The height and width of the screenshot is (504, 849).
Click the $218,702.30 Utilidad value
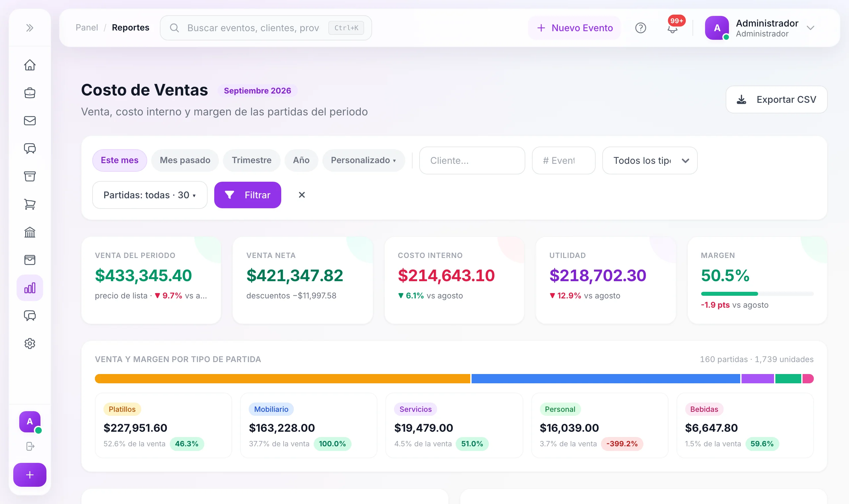click(x=598, y=276)
